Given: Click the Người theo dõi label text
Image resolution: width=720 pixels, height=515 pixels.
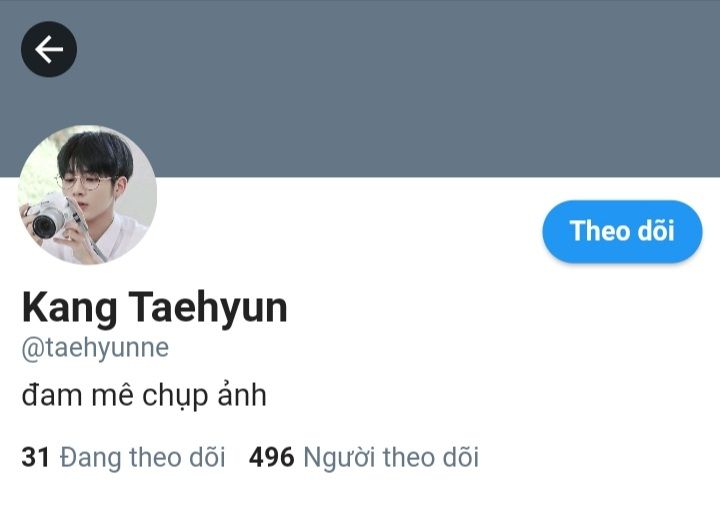Looking at the screenshot, I should pos(391,458).
